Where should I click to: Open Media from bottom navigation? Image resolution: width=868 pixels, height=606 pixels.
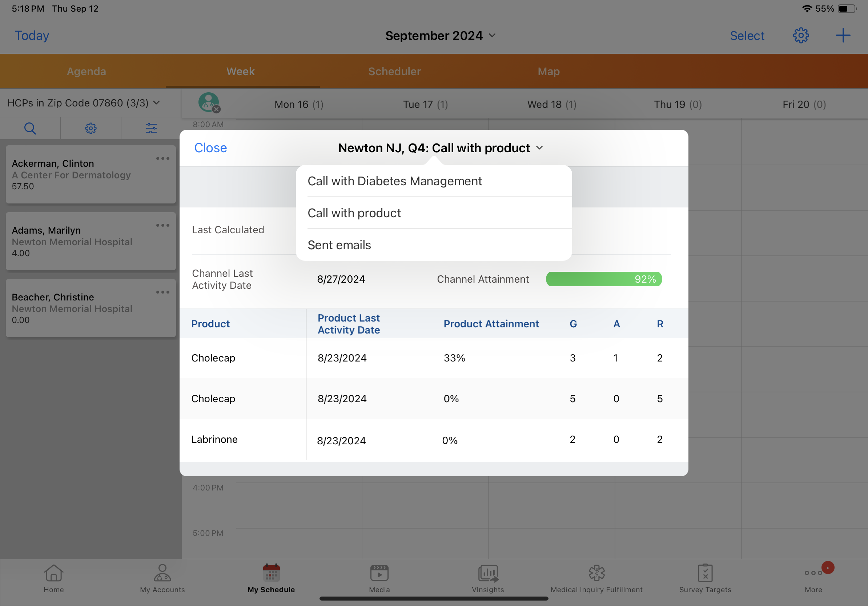(379, 578)
